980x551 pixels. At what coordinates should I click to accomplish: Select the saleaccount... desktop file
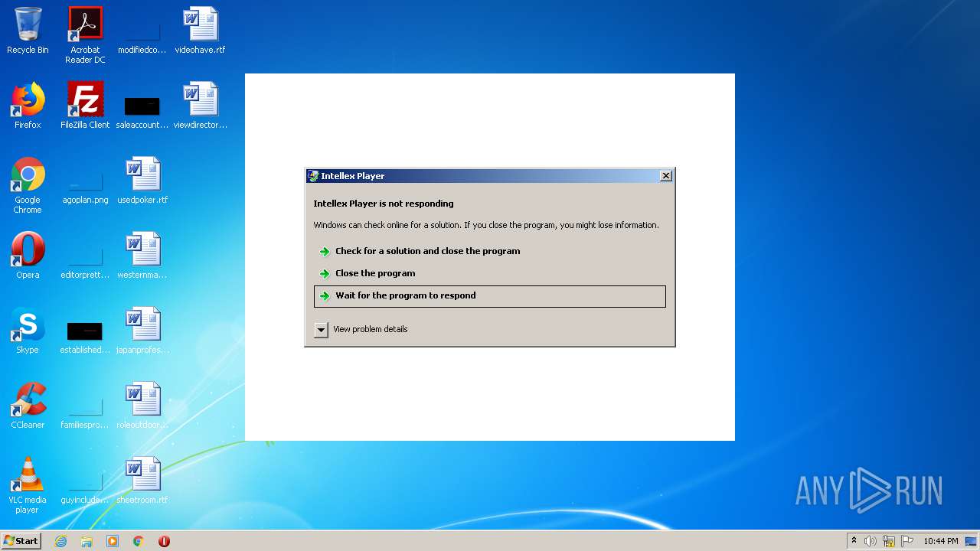click(142, 111)
